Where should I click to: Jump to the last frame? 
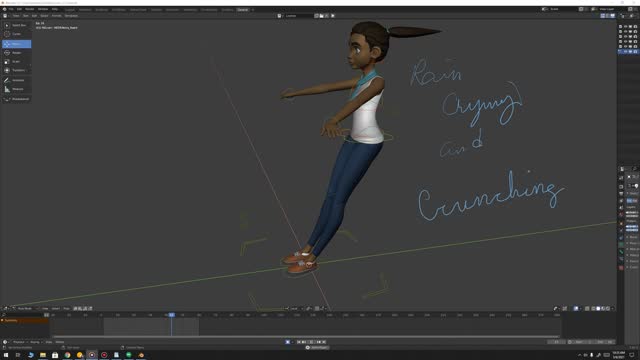click(x=324, y=342)
